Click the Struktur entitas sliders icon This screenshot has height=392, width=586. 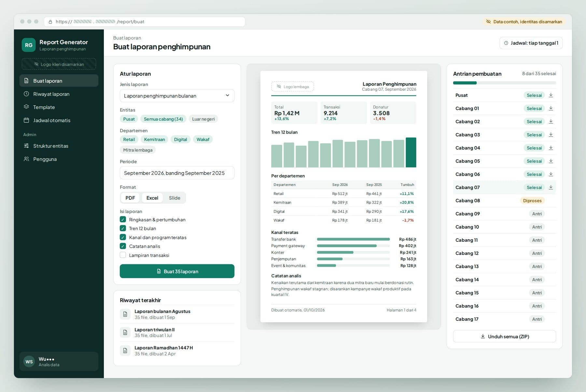point(26,146)
